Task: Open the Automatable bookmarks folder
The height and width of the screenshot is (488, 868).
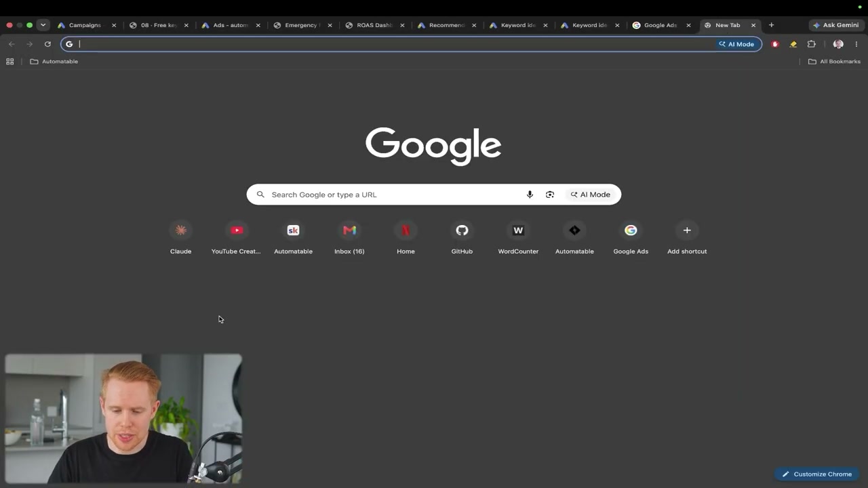Action: coord(54,62)
